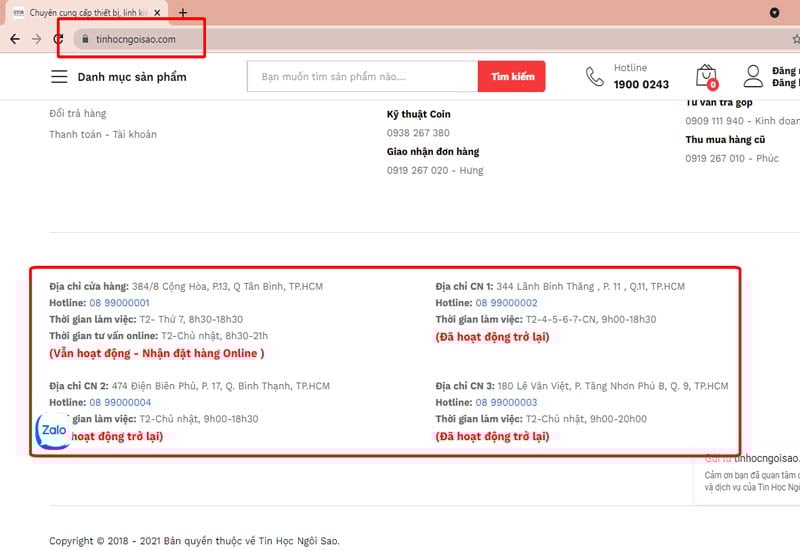Open Thanh toán - Tài khoản link

pyautogui.click(x=103, y=134)
